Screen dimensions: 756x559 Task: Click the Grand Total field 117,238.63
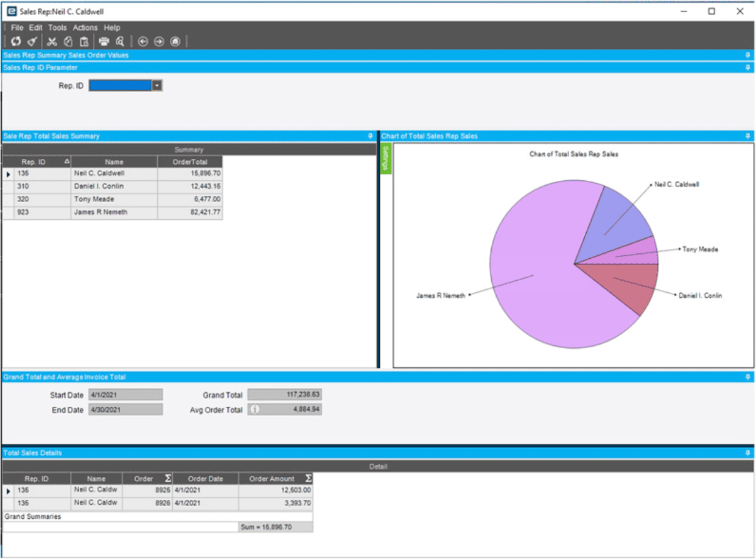coord(285,395)
